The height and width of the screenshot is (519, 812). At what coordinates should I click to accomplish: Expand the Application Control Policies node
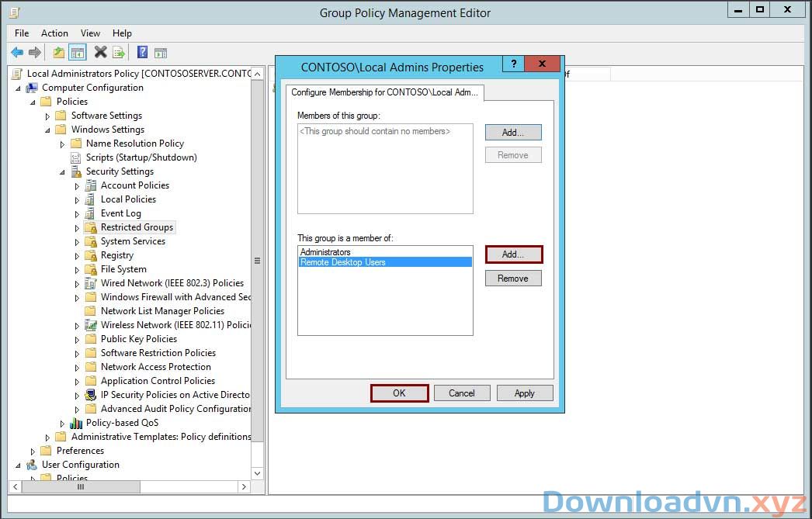77,382
